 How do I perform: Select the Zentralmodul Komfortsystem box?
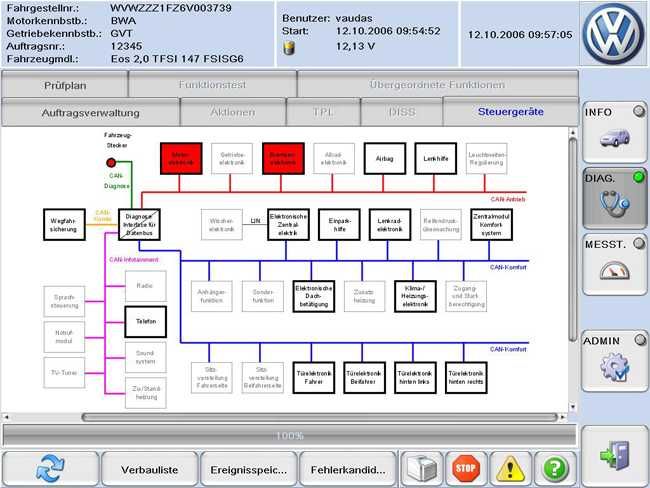[x=491, y=225]
